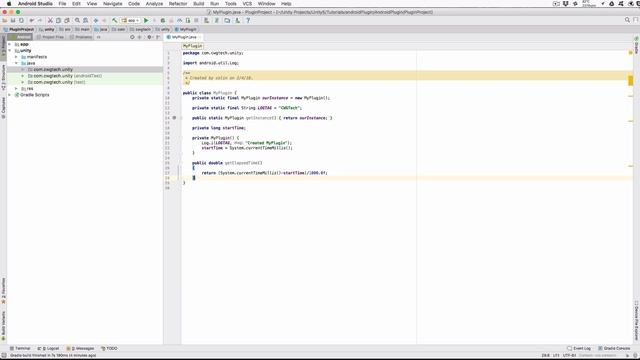Click the Make Project hammer icon
The width and height of the screenshot is (640, 360).
(x=115, y=20)
